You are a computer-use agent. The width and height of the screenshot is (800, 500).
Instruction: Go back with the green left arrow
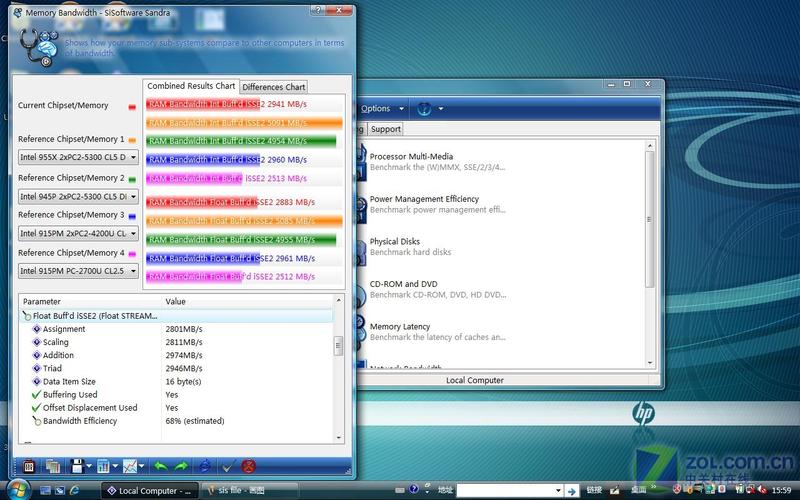point(161,466)
